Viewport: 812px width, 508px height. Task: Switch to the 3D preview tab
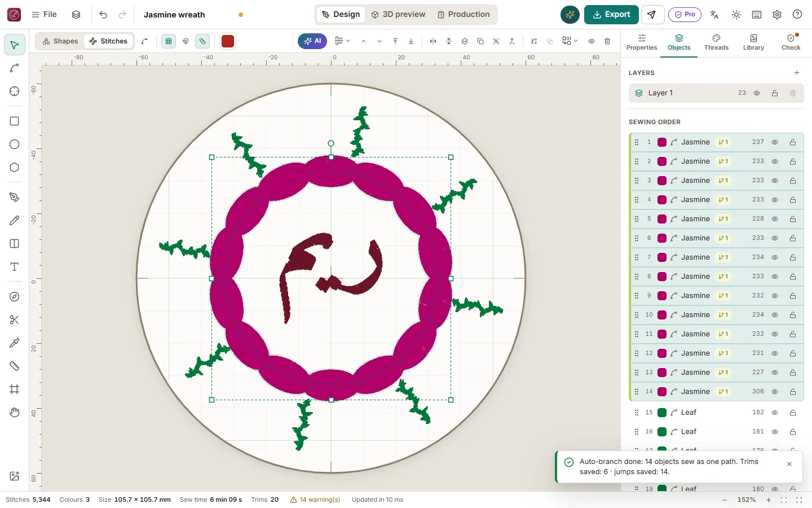tap(398, 15)
